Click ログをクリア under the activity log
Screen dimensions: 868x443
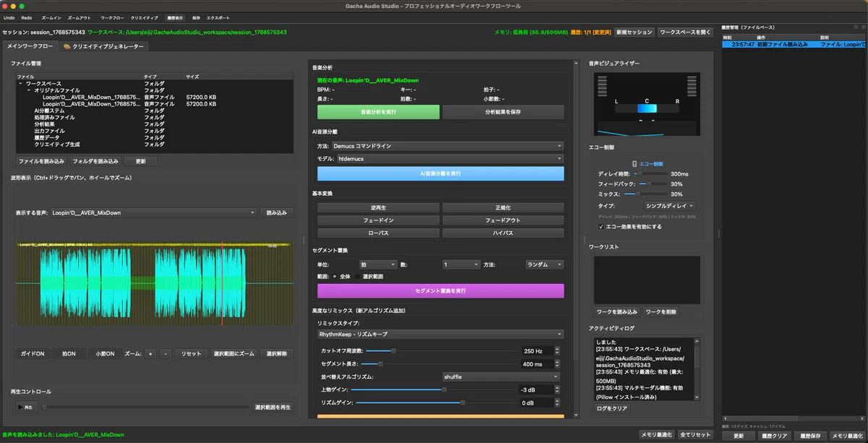[x=612, y=408]
